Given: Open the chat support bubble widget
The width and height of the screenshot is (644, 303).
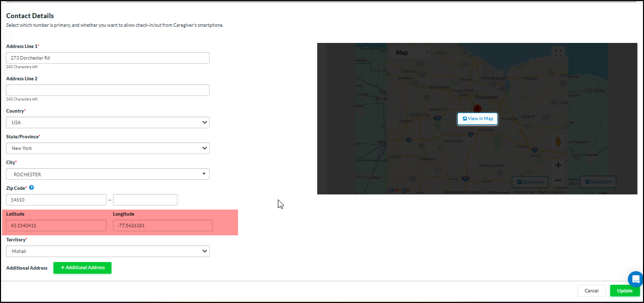Looking at the screenshot, I should [635, 279].
